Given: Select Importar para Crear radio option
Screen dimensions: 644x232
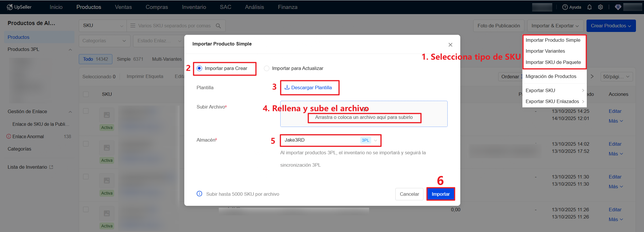Looking at the screenshot, I should [200, 69].
